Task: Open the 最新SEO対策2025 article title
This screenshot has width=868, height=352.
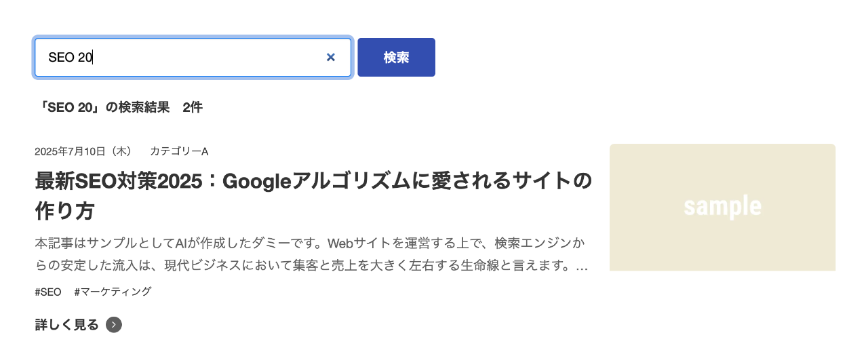Action: point(313,182)
